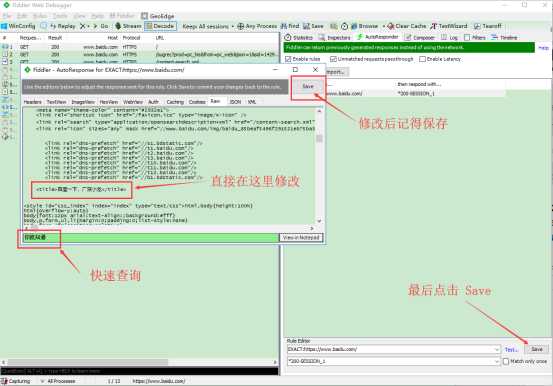Screen dimensions: 553x386
Task: Click Clear Cache in toolbar
Action: (407, 26)
